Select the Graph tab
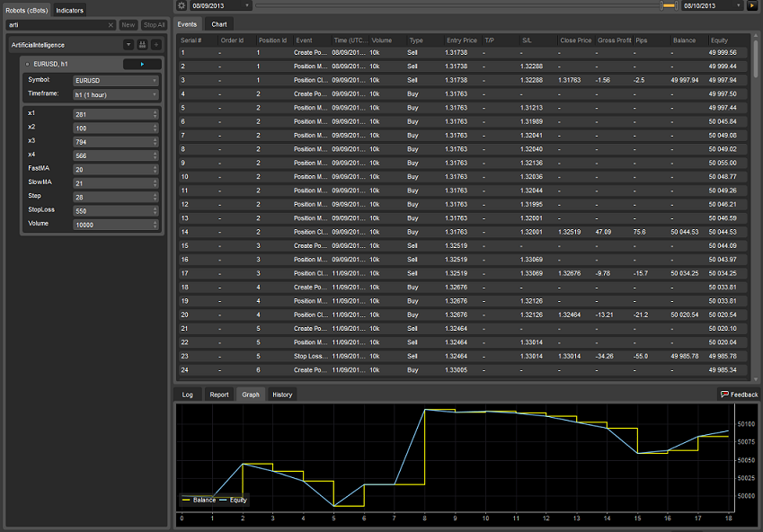Screen dimensions: 763x532 click(x=251, y=395)
